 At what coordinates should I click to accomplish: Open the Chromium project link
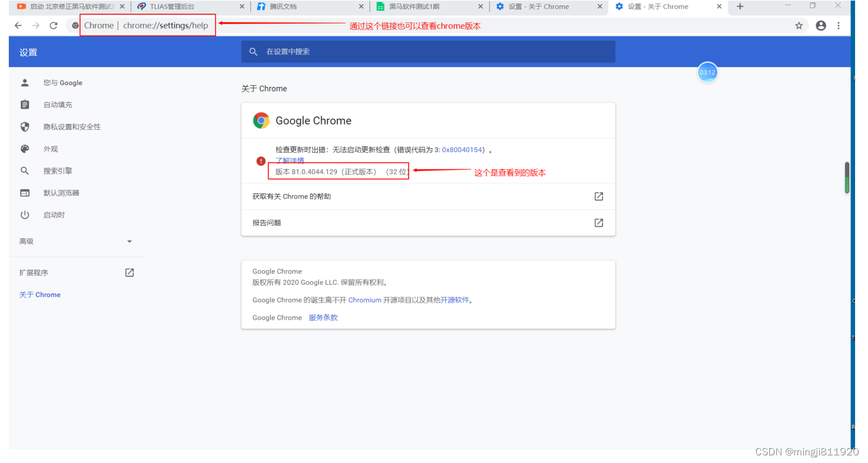tap(365, 300)
